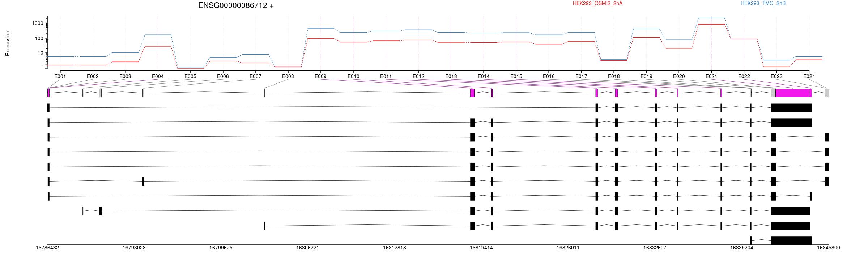Click exon label E016

coord(549,76)
